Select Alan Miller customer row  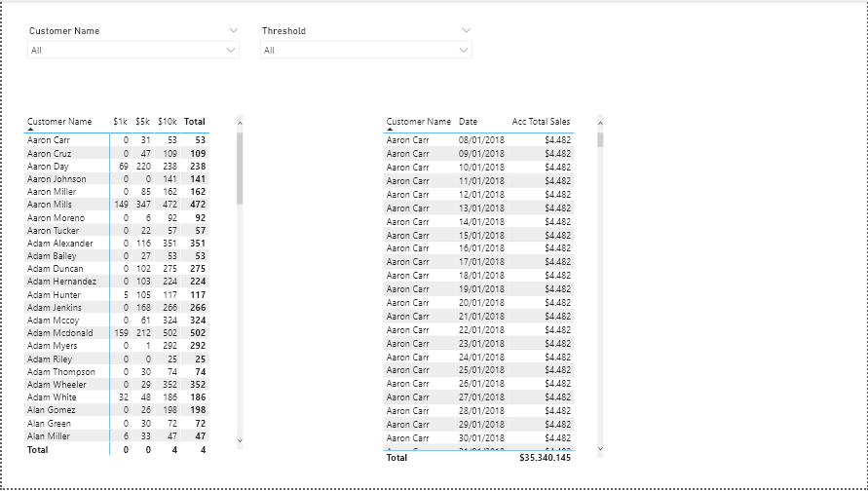(x=116, y=435)
